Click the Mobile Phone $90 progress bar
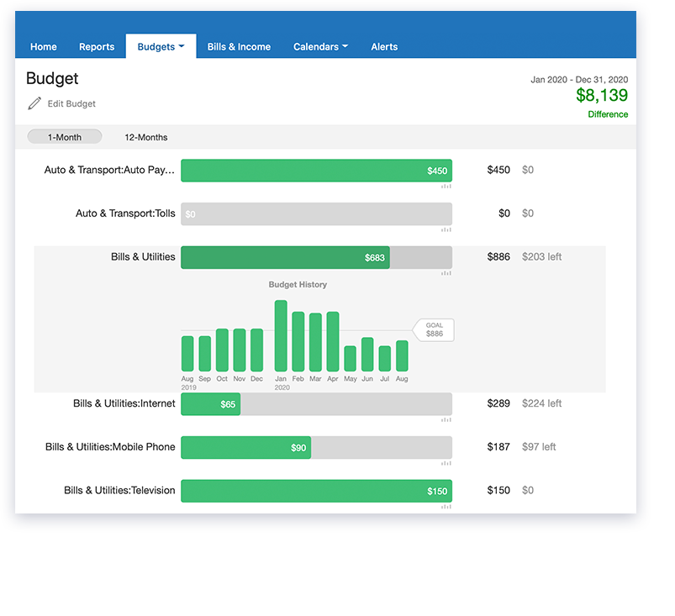 [245, 447]
